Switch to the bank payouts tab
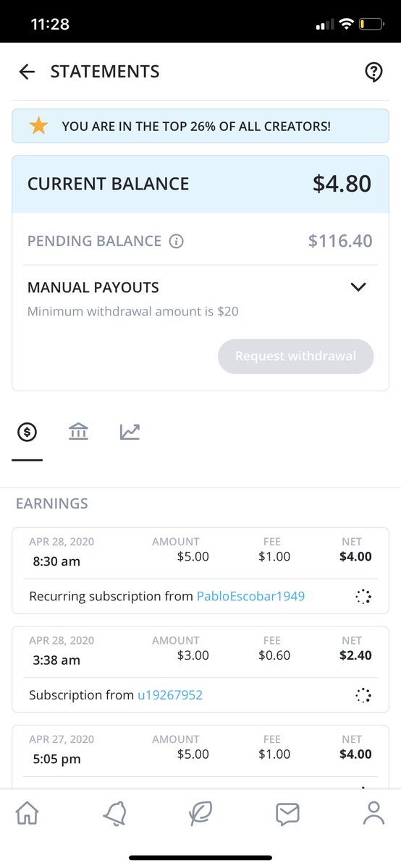 click(x=78, y=433)
